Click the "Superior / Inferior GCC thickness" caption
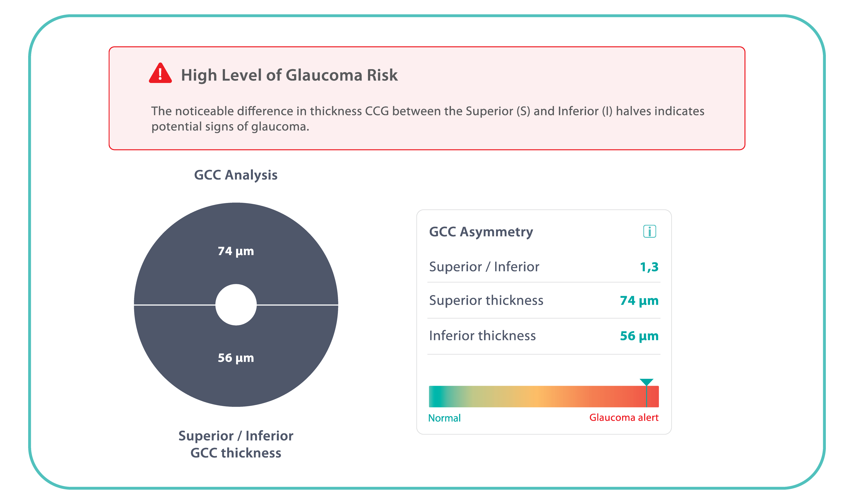 click(236, 444)
